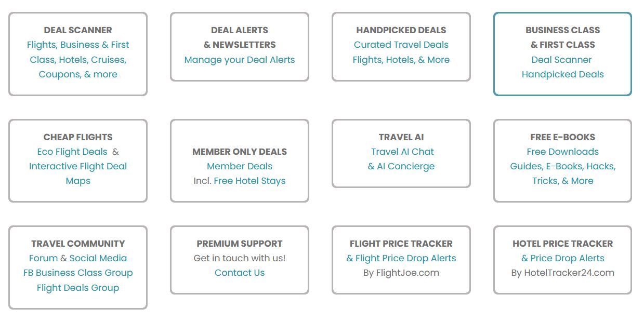
Task: Join FB Business Class Group
Action: point(78,273)
